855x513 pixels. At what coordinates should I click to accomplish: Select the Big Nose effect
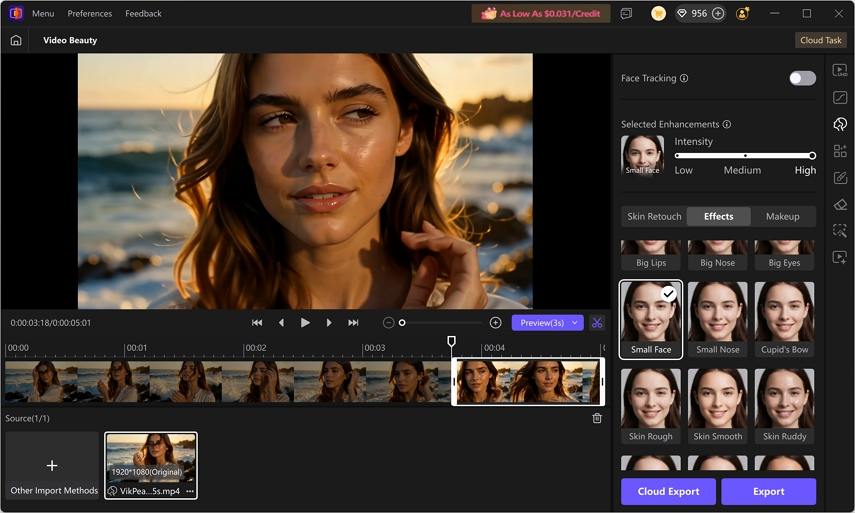coord(718,255)
